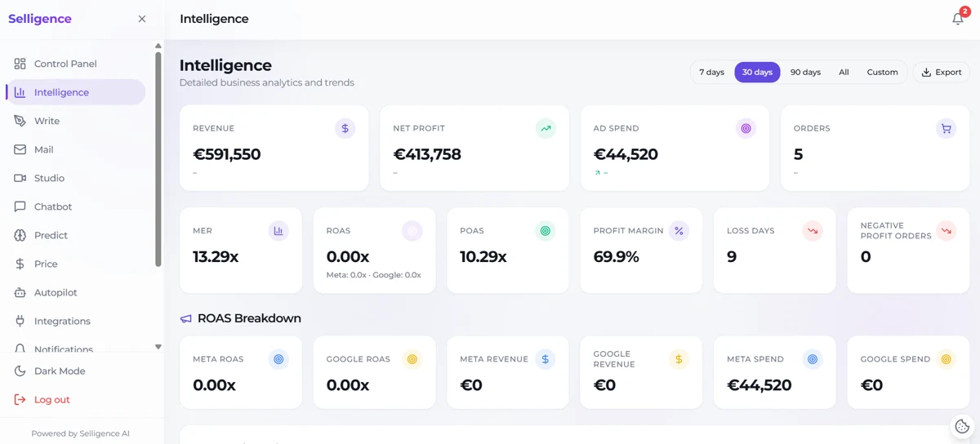Select Intelligence in the sidebar
The height and width of the screenshot is (444, 980).
(75, 92)
